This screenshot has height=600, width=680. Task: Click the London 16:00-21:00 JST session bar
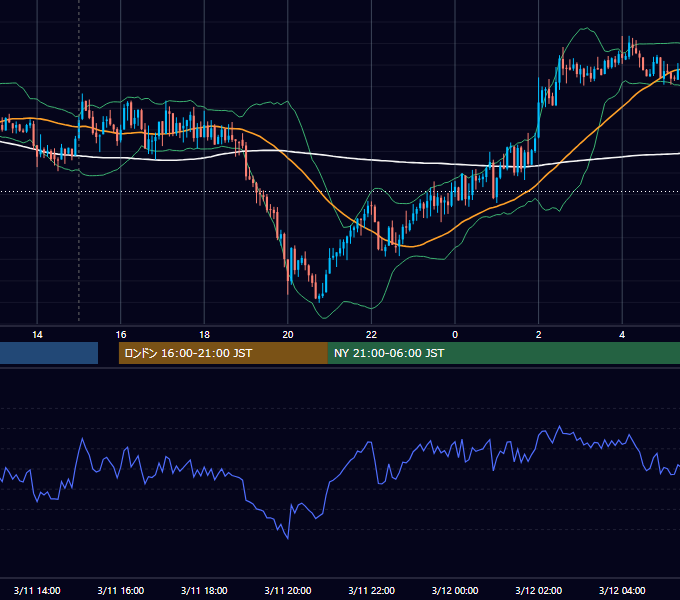[x=223, y=353]
